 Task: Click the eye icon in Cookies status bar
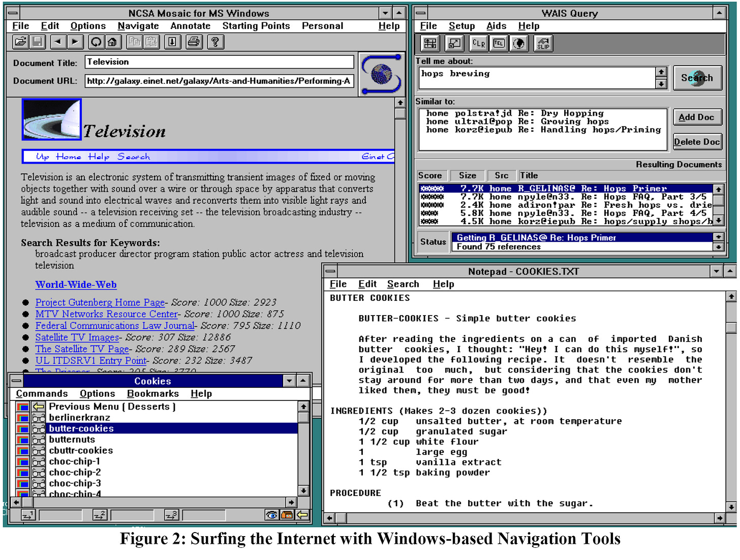coord(272,515)
